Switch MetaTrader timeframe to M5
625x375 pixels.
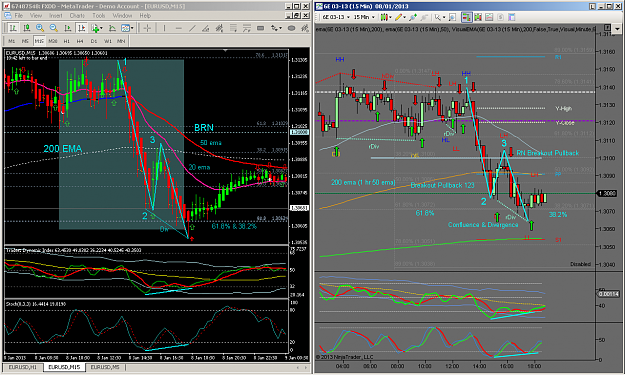[x=25, y=41]
